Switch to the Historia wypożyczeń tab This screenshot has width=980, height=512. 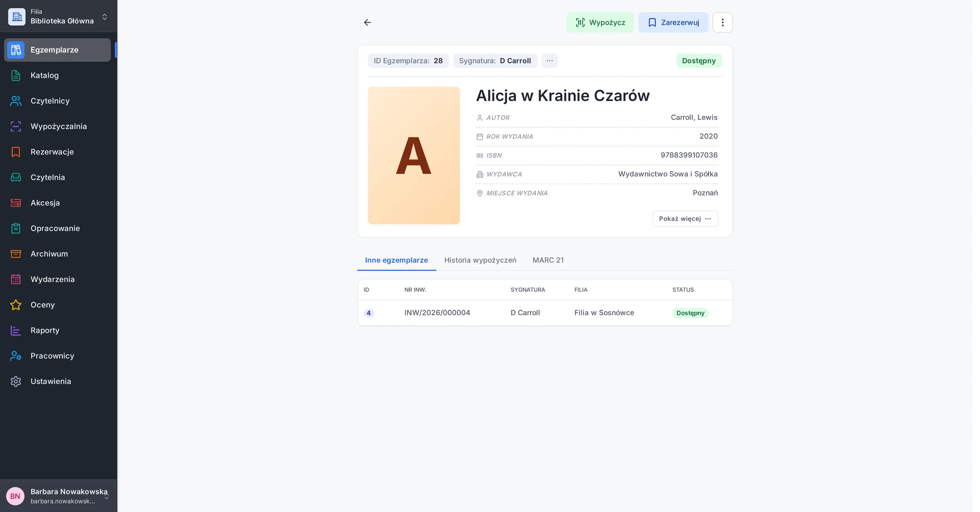[x=480, y=260]
